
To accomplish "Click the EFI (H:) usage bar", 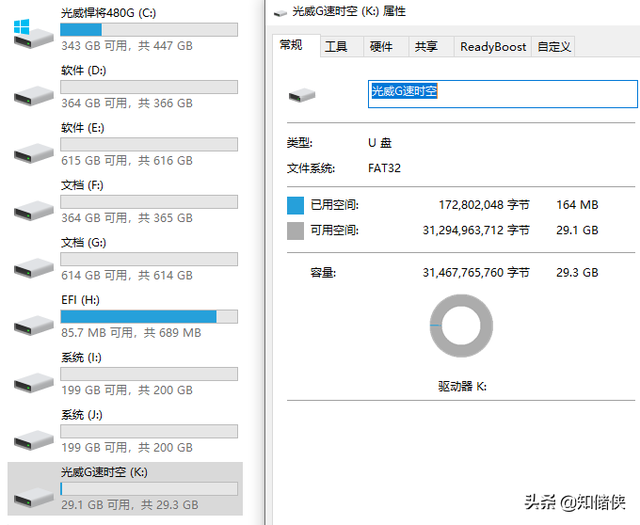I will [x=149, y=316].
